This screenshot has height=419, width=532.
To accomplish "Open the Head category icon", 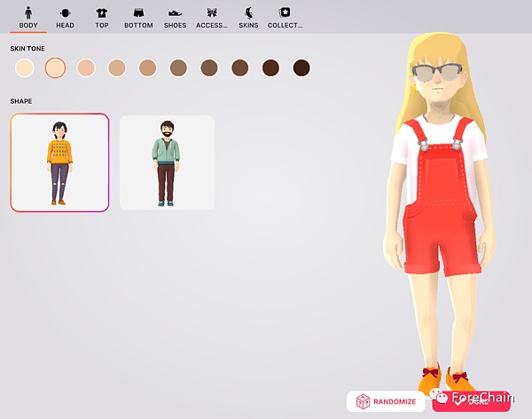I will pos(65,12).
